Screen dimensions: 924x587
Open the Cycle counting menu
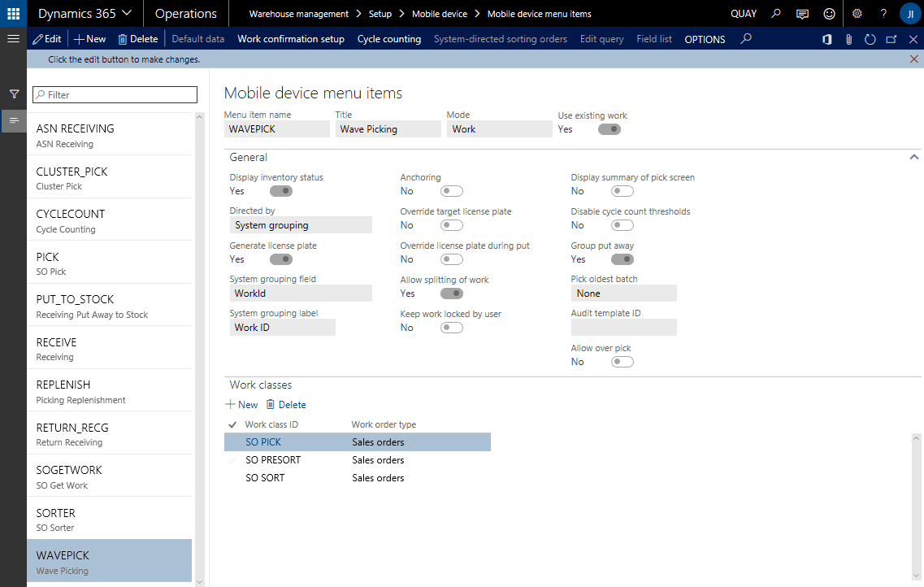click(x=389, y=39)
